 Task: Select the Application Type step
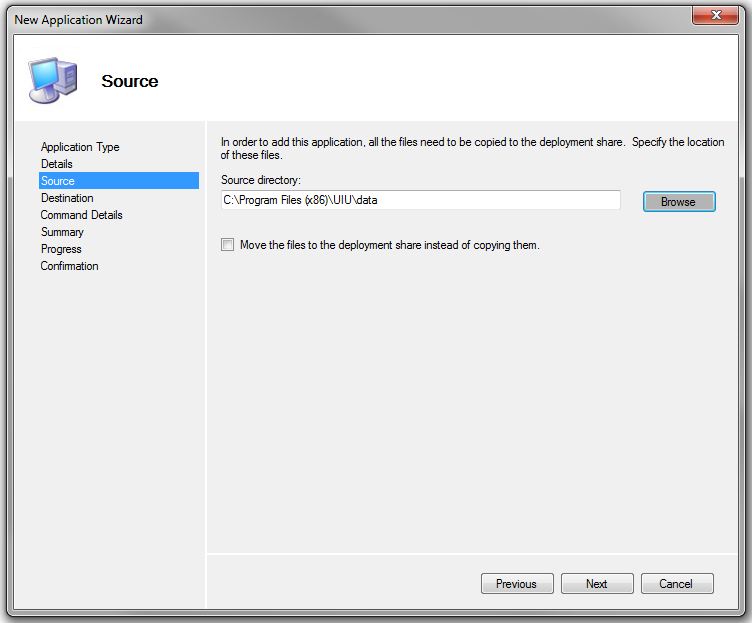click(80, 147)
